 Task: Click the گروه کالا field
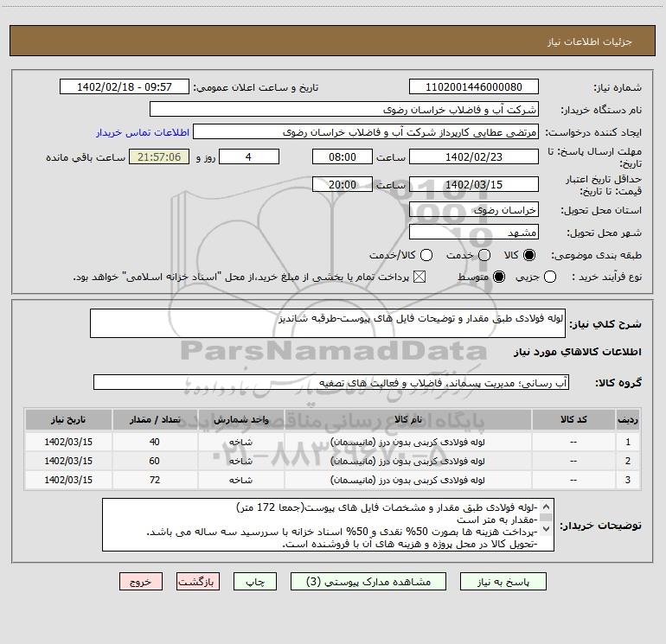(331, 382)
